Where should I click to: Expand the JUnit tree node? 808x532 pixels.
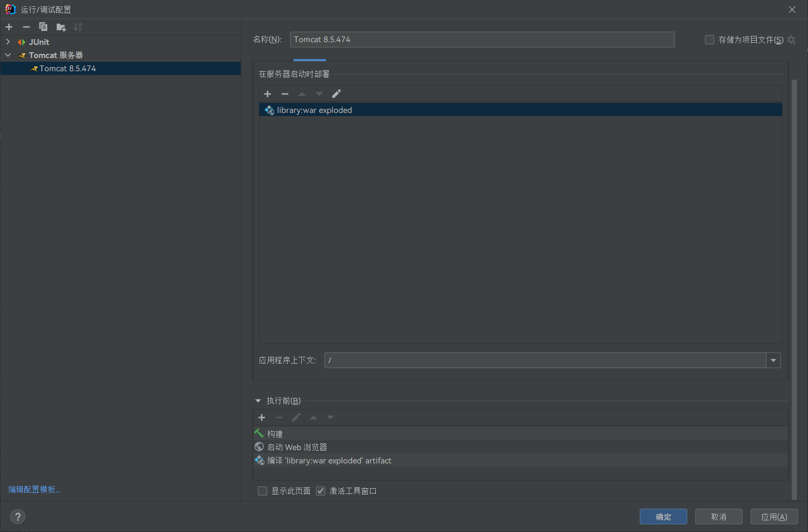pyautogui.click(x=8, y=42)
